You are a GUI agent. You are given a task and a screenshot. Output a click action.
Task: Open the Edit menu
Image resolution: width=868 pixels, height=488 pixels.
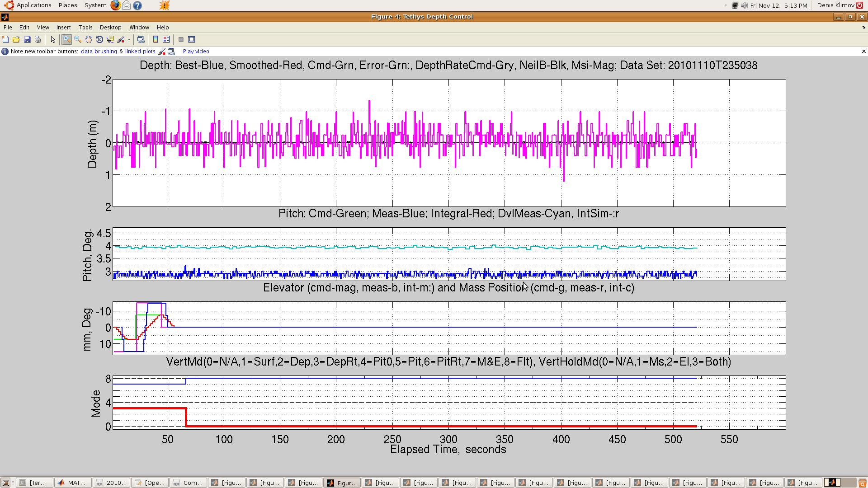(x=24, y=28)
